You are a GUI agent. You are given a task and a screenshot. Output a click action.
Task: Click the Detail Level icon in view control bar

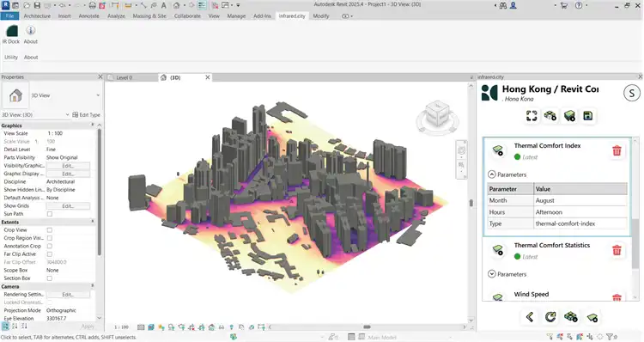click(x=141, y=327)
